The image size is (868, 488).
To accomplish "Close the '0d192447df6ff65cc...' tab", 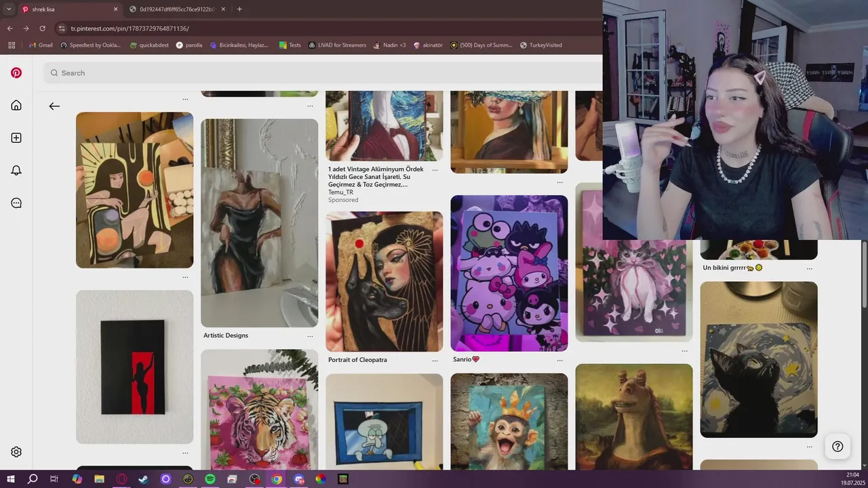I will click(223, 9).
